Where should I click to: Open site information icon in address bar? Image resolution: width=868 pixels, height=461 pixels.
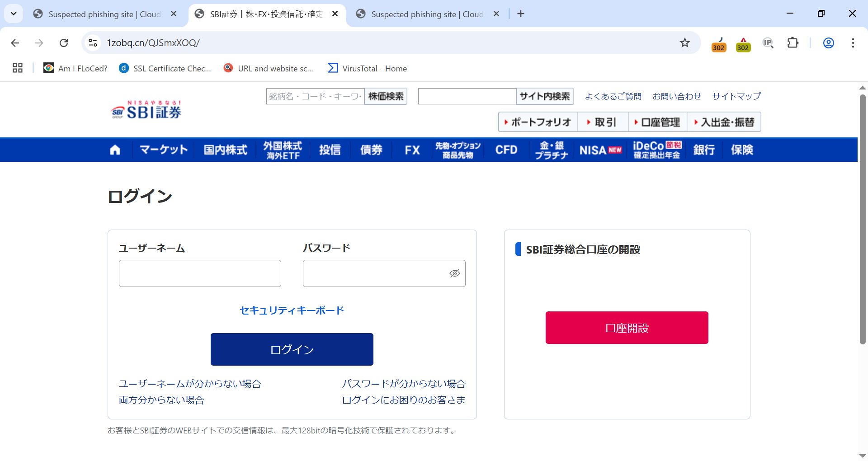pos(93,43)
